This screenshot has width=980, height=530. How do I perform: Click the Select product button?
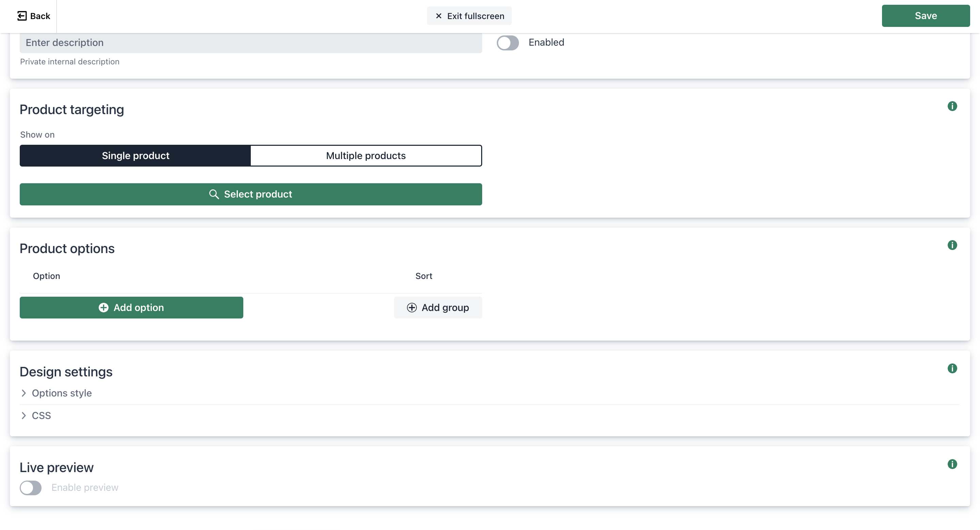(x=250, y=194)
